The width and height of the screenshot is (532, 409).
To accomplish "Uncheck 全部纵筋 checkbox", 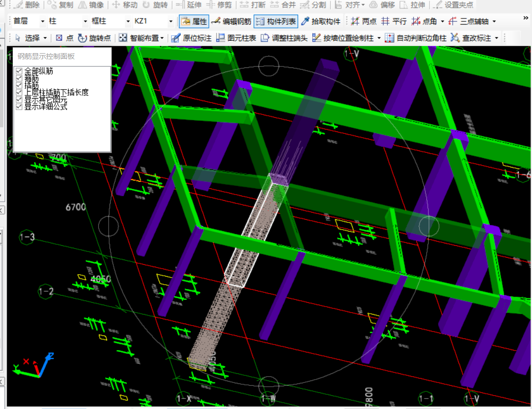I will (19, 71).
